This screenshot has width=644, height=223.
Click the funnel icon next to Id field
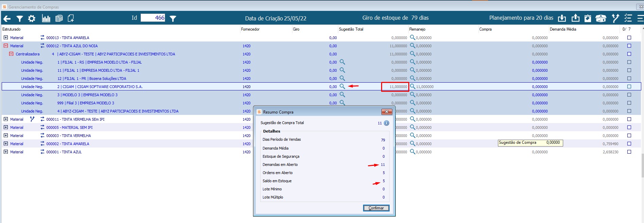[173, 19]
